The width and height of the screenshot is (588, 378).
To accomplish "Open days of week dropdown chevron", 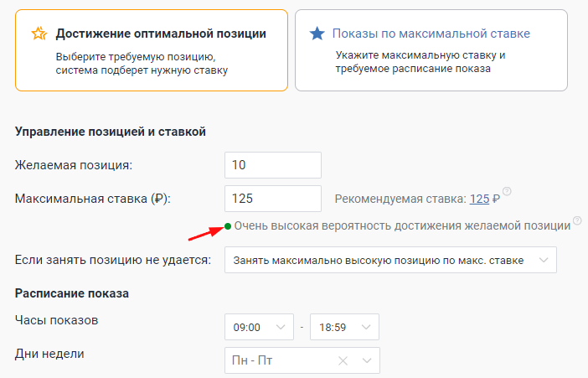I will [x=366, y=361].
